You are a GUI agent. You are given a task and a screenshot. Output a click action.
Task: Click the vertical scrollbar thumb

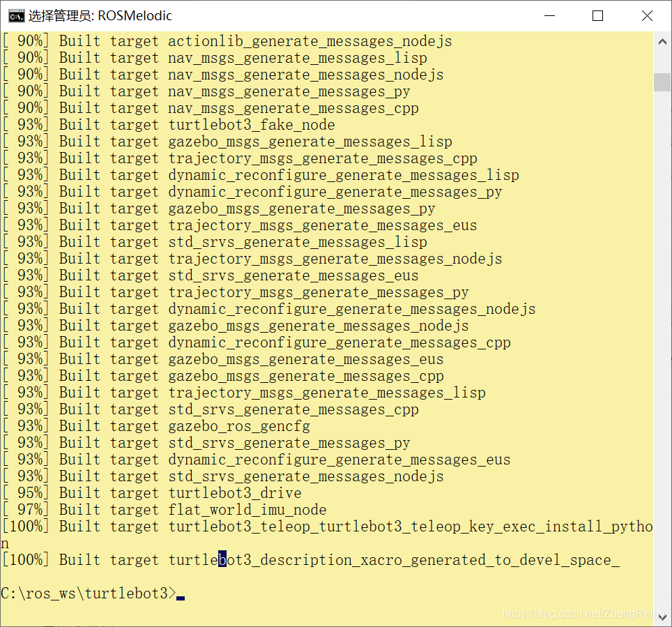662,82
